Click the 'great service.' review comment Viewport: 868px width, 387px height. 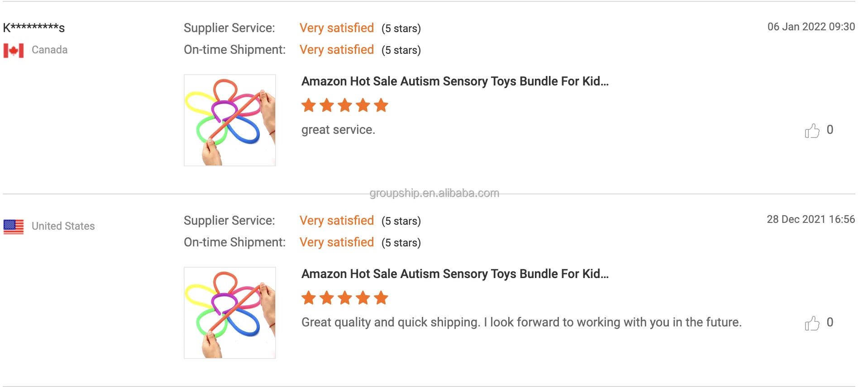click(338, 130)
